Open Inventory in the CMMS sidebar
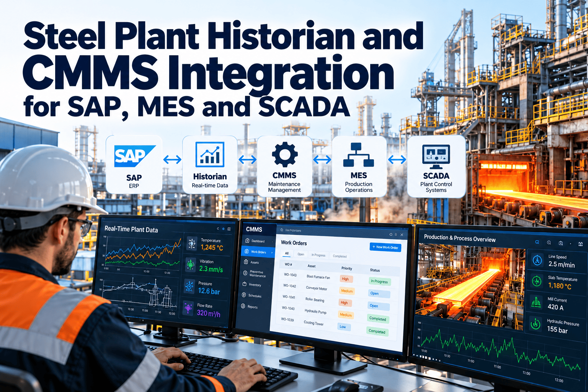This screenshot has width=588, height=392. [252, 284]
